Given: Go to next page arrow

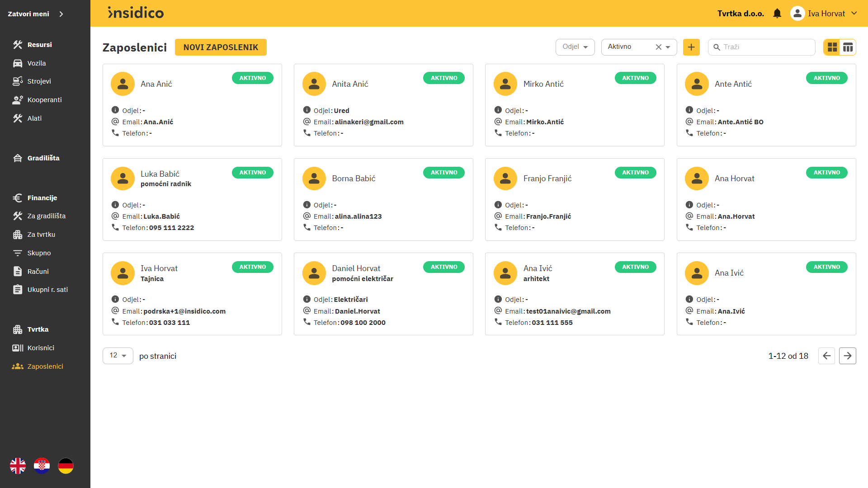Looking at the screenshot, I should coord(847,356).
